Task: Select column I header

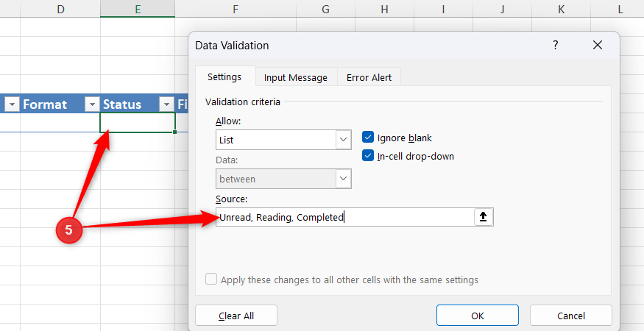Action: pyautogui.click(x=443, y=9)
